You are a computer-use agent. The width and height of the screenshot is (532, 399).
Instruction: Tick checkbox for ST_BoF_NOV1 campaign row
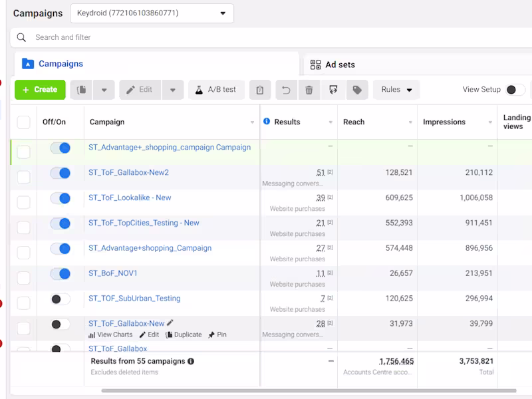click(x=23, y=278)
